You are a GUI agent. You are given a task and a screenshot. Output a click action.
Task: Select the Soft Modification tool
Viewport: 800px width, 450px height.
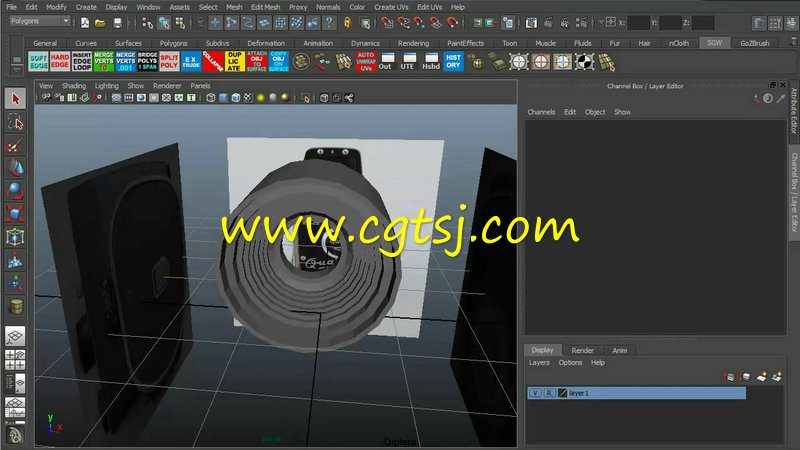tap(15, 260)
